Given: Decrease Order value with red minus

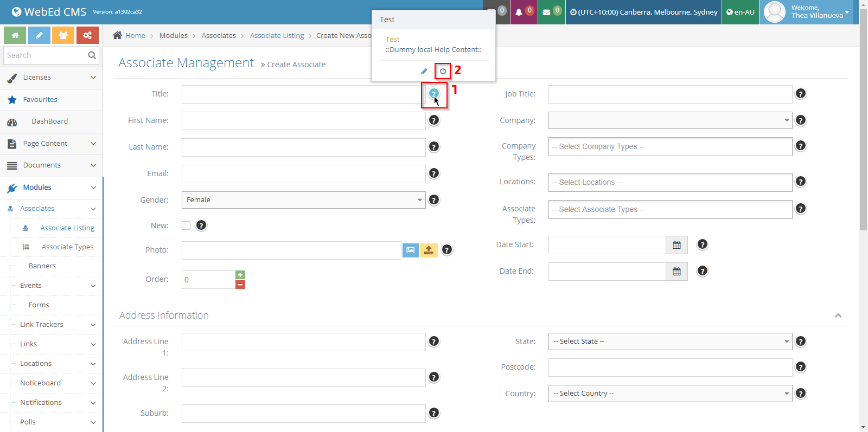Looking at the screenshot, I should pos(240,285).
